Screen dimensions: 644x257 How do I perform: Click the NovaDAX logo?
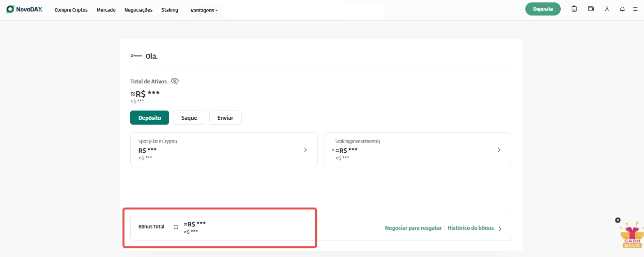tap(24, 9)
